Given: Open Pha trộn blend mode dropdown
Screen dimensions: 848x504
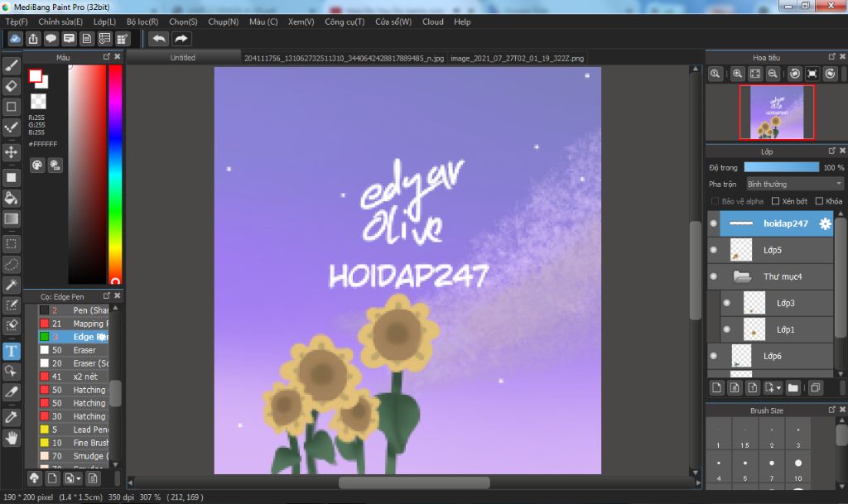Looking at the screenshot, I should [794, 185].
